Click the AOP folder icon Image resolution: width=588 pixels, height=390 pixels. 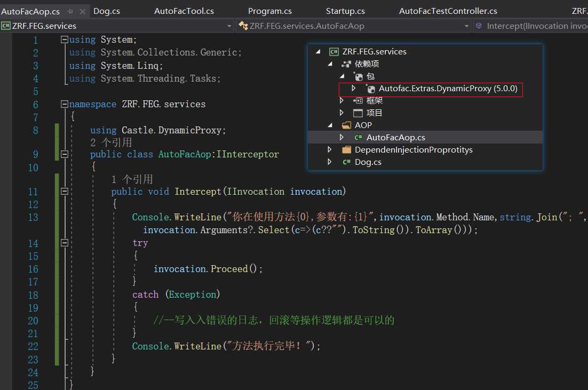[346, 125]
